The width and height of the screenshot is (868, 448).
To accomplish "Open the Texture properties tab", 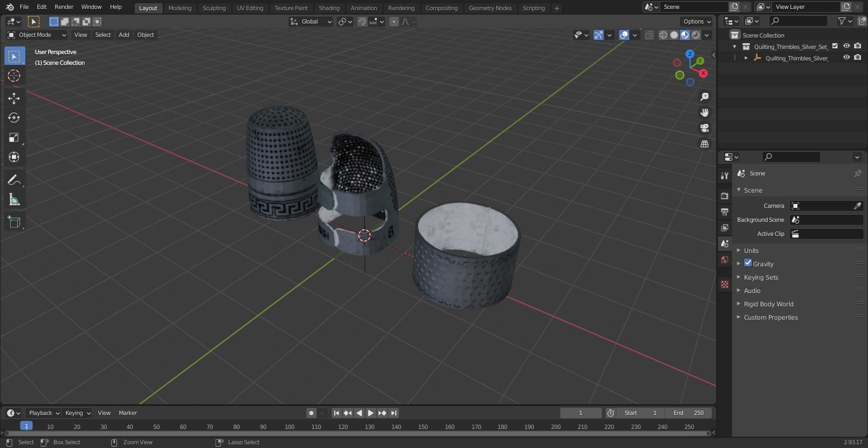I will pos(724,284).
